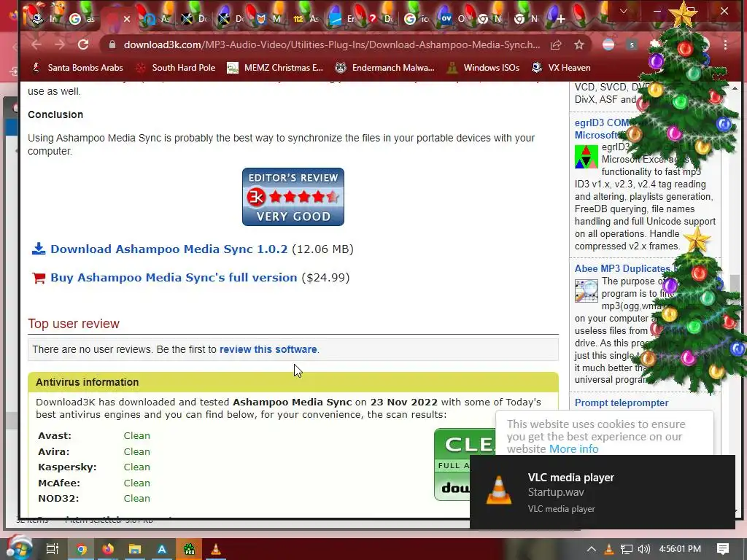The width and height of the screenshot is (747, 560).
Task: Switch to Chrome in the taskbar
Action: (x=82, y=549)
